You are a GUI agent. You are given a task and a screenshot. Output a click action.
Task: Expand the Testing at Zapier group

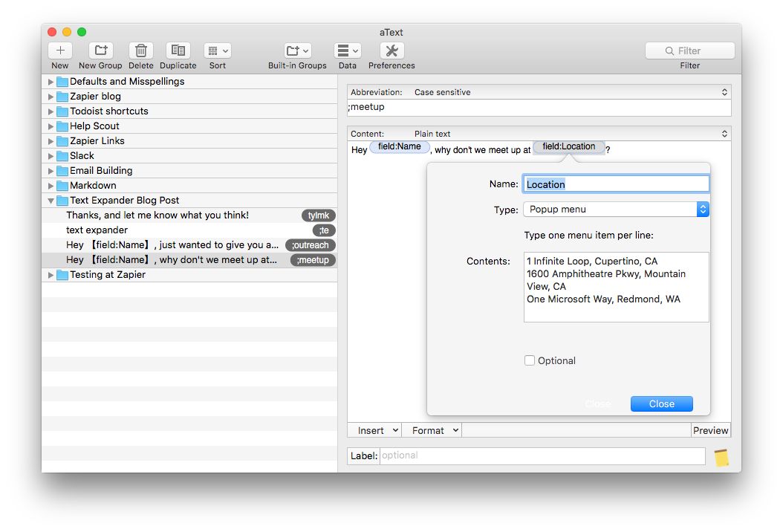[51, 275]
